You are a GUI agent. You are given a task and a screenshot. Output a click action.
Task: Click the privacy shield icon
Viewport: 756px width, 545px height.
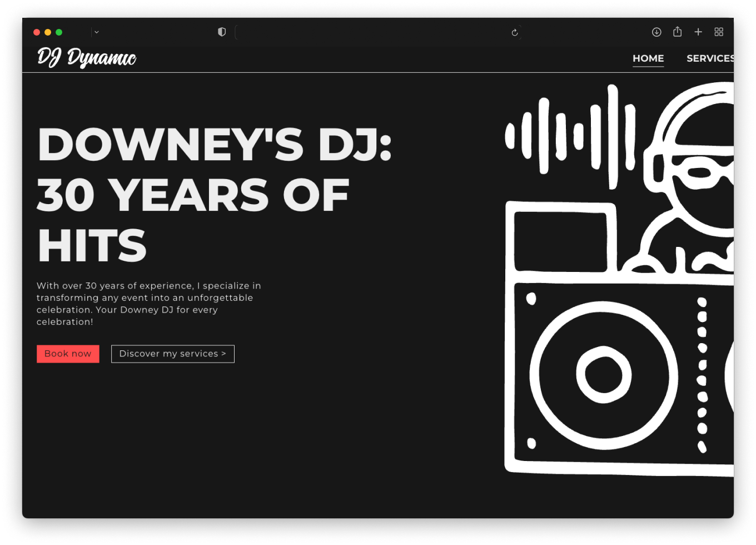222,32
